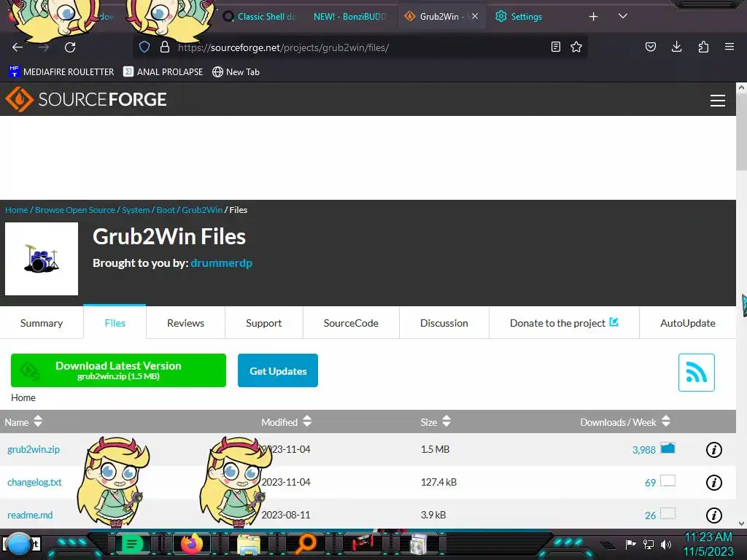
Task: Open the MEDIAFIRE ROULETTER bookmark
Action: pos(61,72)
